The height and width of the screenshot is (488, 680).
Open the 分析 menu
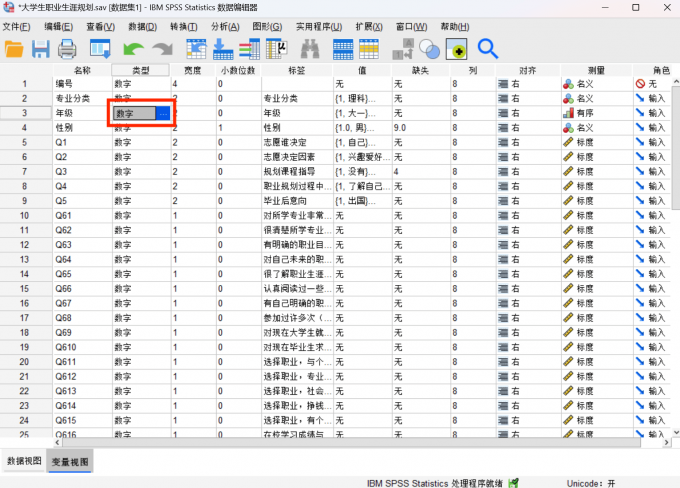point(225,27)
